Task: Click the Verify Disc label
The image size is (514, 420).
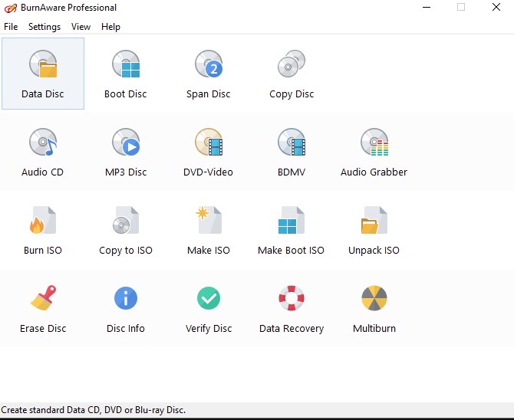Action: (209, 329)
